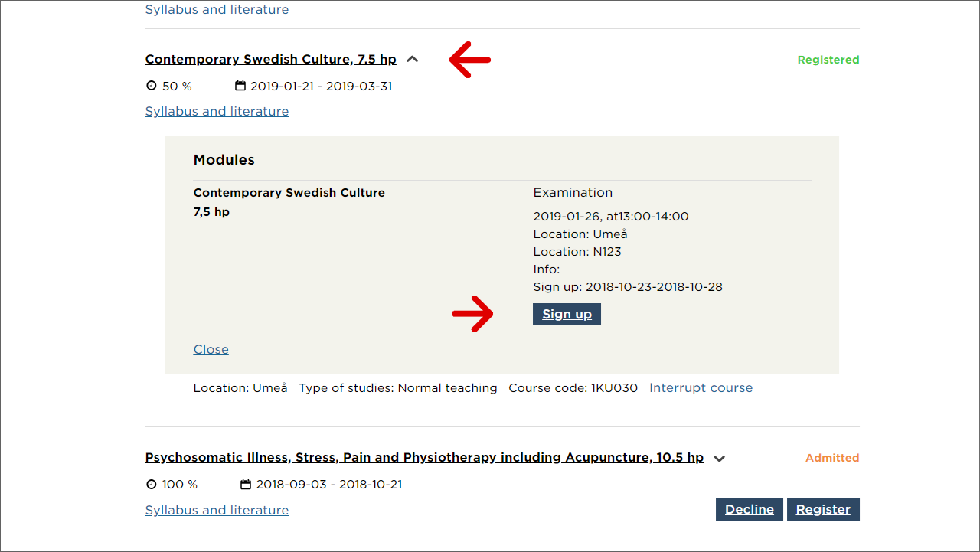Click the clock icon beside 100 %
Screen dimensions: 980x552
(151, 484)
